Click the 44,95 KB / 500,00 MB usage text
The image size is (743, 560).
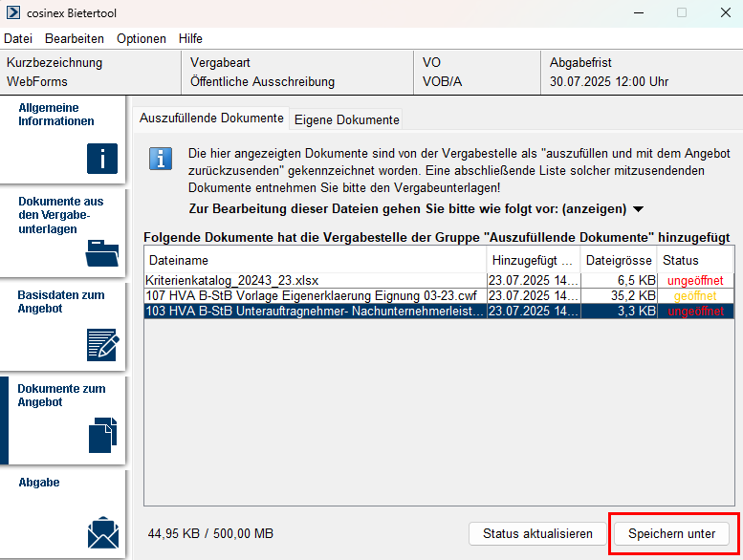[x=210, y=533]
